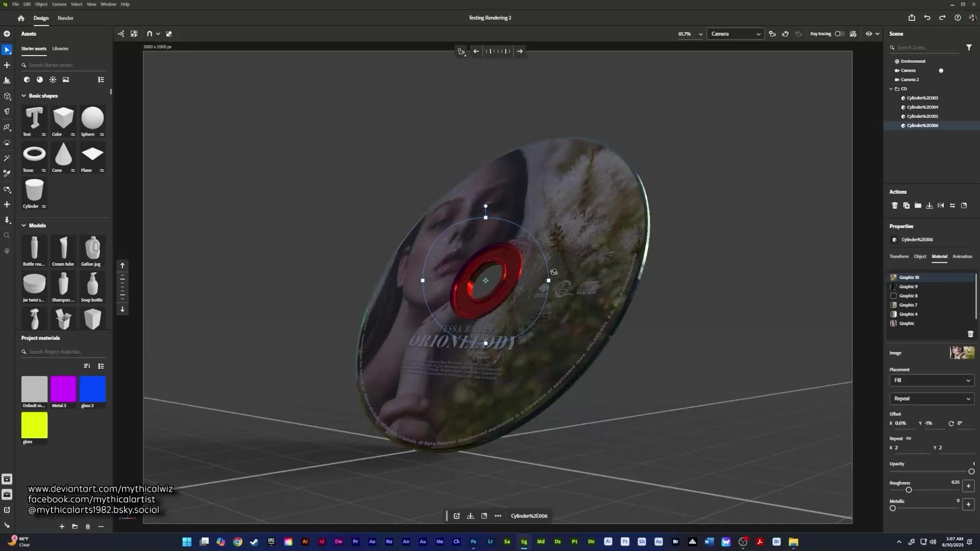
Task: Click the Group folder action icon
Action: [x=918, y=206]
